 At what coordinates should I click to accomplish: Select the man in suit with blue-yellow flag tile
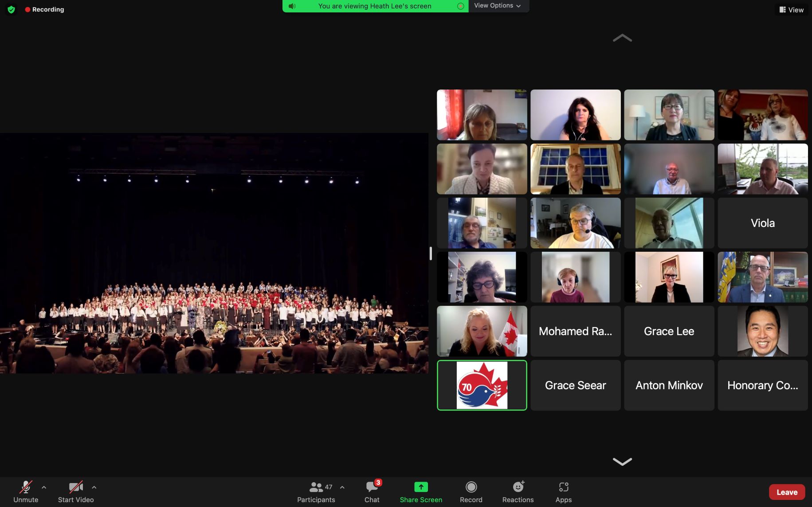[x=763, y=277]
